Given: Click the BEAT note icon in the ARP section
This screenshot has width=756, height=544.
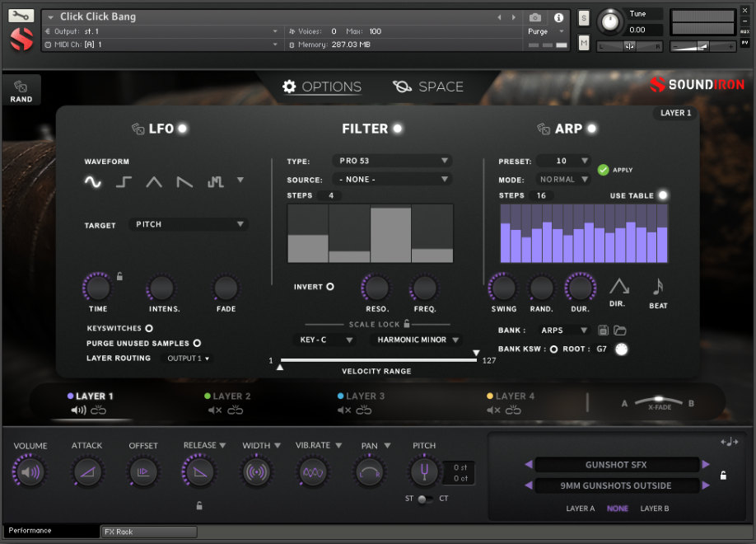Looking at the screenshot, I should [x=656, y=288].
